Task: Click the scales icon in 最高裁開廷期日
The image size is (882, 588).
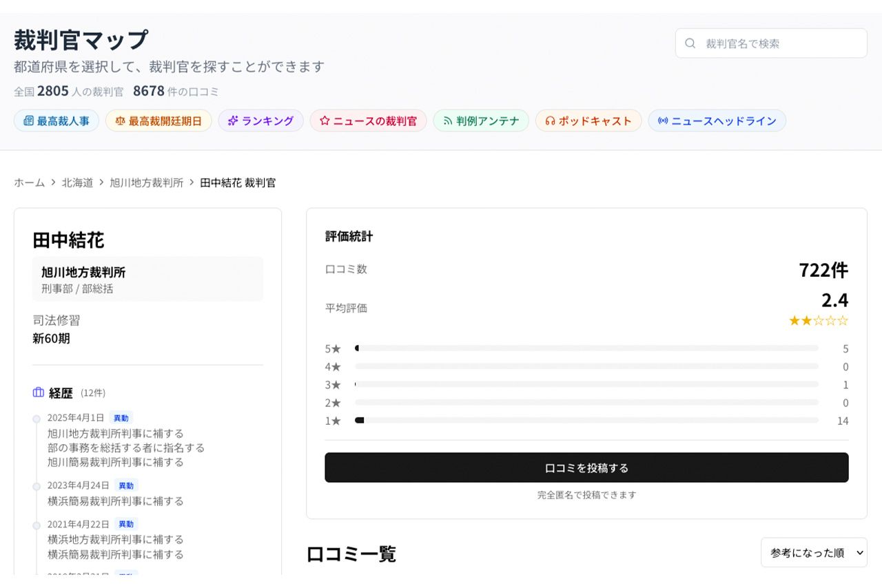Action: click(121, 120)
